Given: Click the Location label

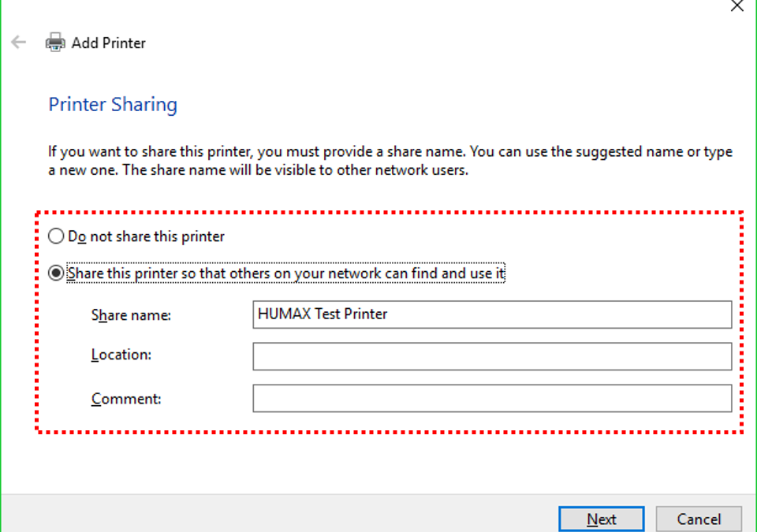Looking at the screenshot, I should pos(121,355).
